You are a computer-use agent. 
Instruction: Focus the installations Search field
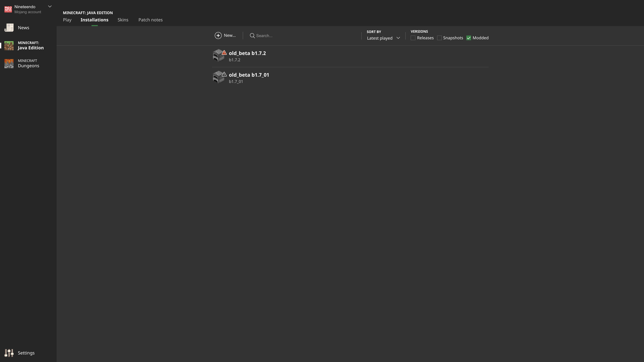pos(300,36)
